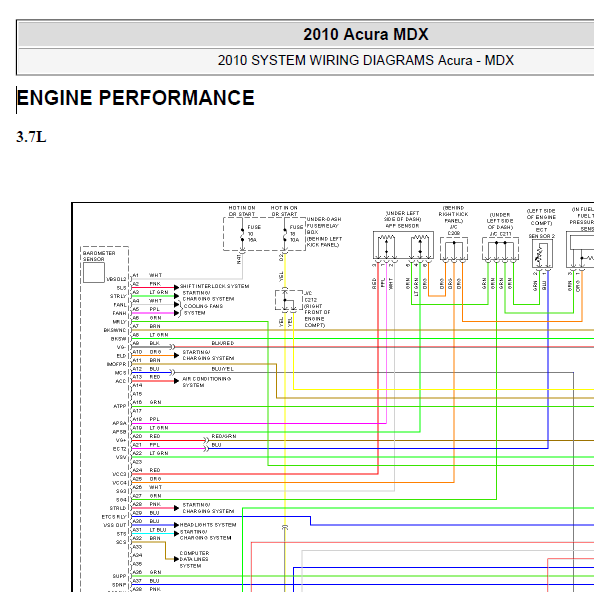Click the 'IMOFPR' signal name
The image size is (594, 592).
click(117, 364)
